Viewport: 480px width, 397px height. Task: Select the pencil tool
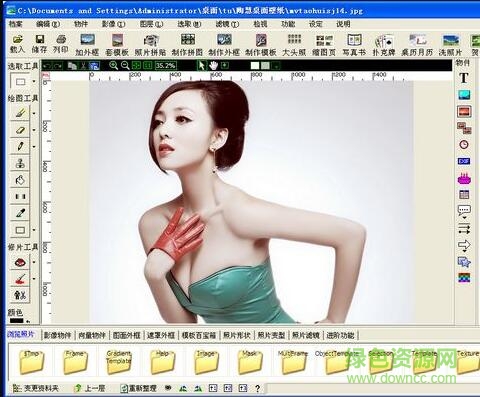(20, 146)
